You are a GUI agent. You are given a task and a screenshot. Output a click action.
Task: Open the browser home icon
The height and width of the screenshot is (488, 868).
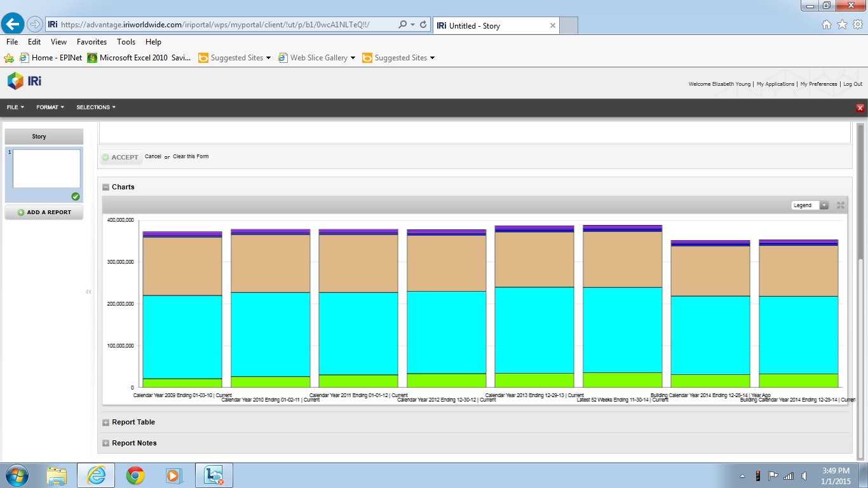pos(827,25)
